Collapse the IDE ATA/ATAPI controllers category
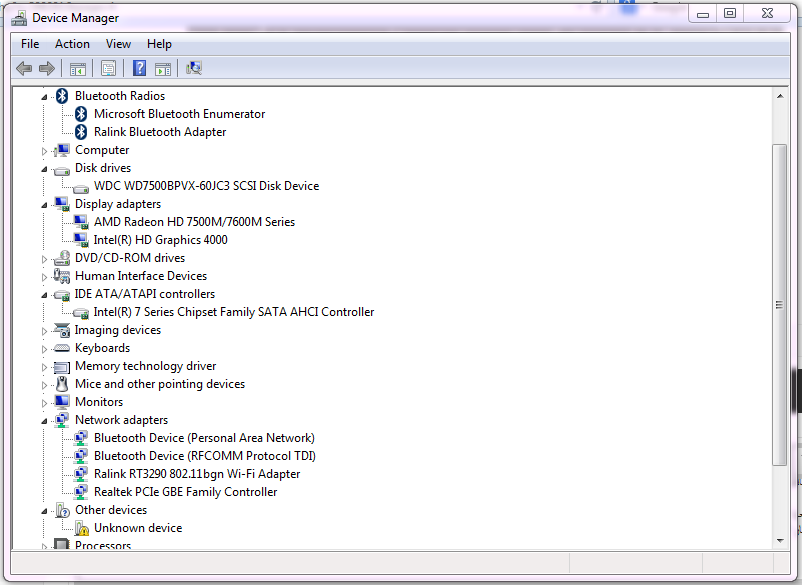This screenshot has height=585, width=802. click(44, 295)
